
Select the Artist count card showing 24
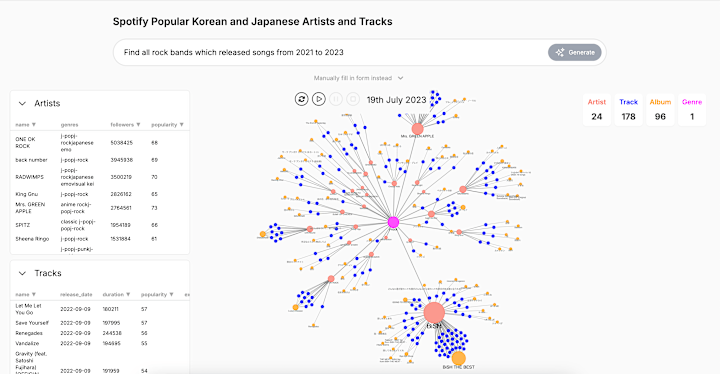click(x=597, y=110)
